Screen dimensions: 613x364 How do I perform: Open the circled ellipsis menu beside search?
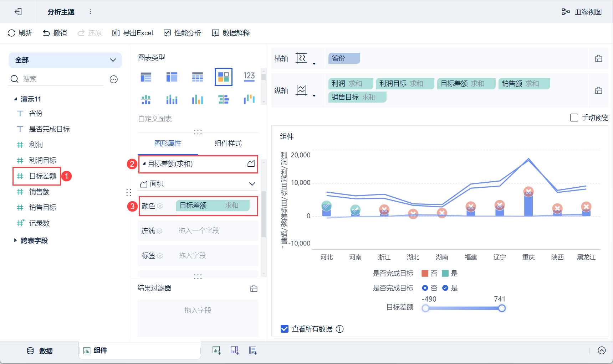tap(114, 79)
